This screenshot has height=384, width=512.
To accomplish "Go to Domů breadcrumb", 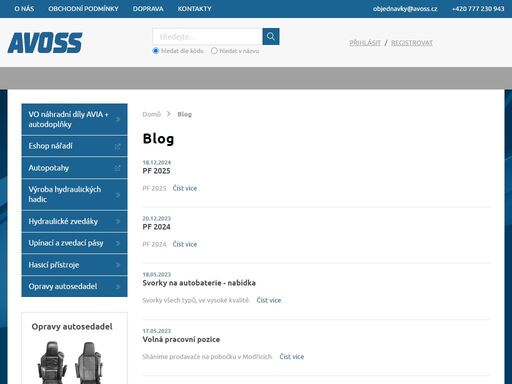I will [x=151, y=114].
